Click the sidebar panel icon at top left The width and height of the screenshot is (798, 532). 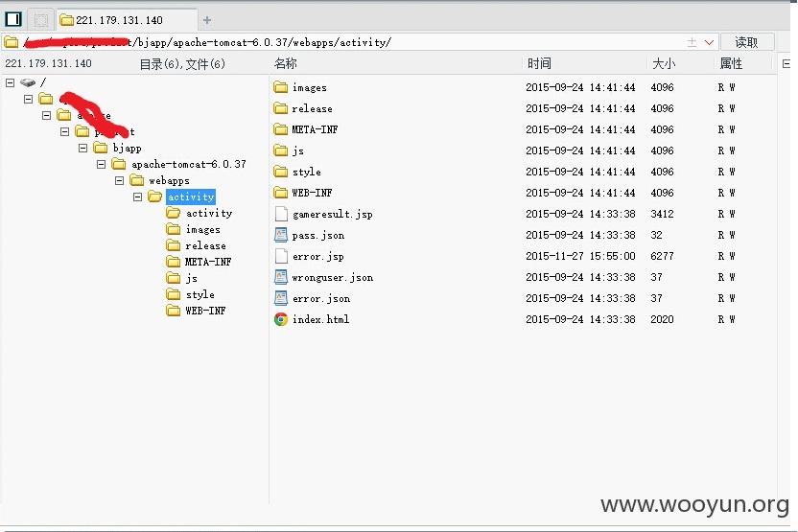click(13, 19)
